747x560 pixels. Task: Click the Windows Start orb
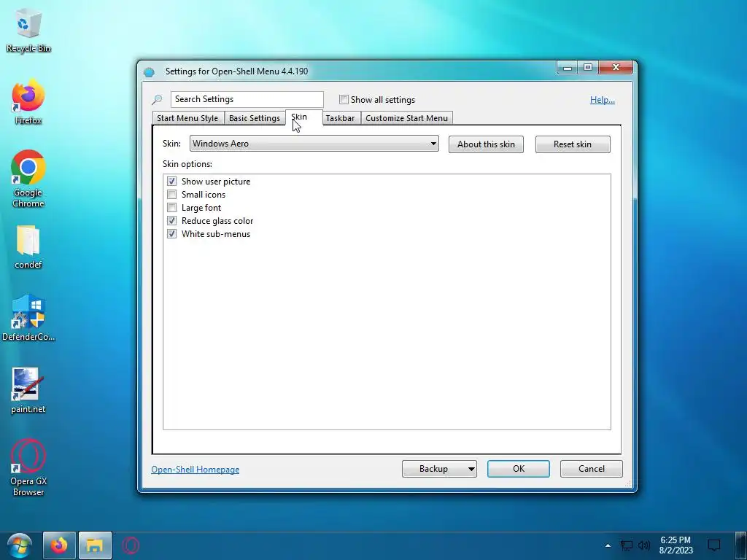[x=20, y=545]
